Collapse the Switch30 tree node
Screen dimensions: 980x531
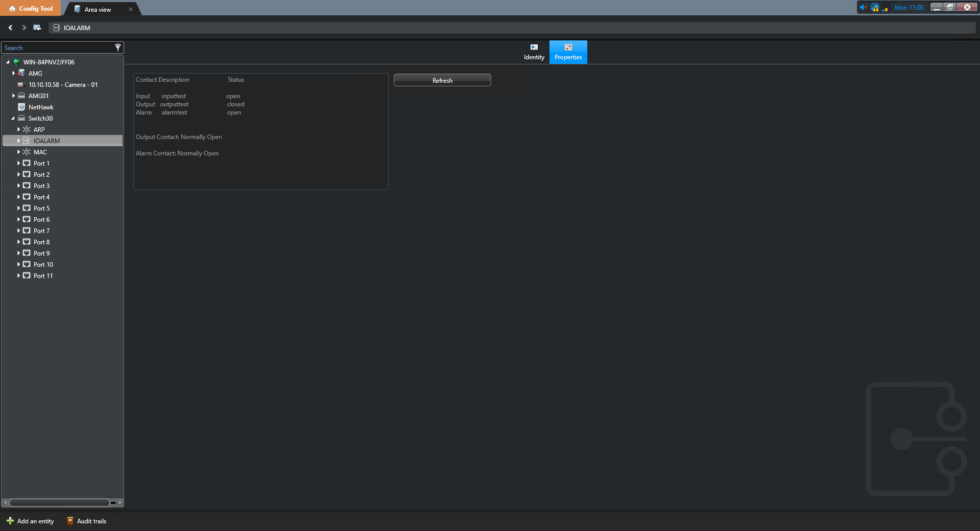(13, 119)
